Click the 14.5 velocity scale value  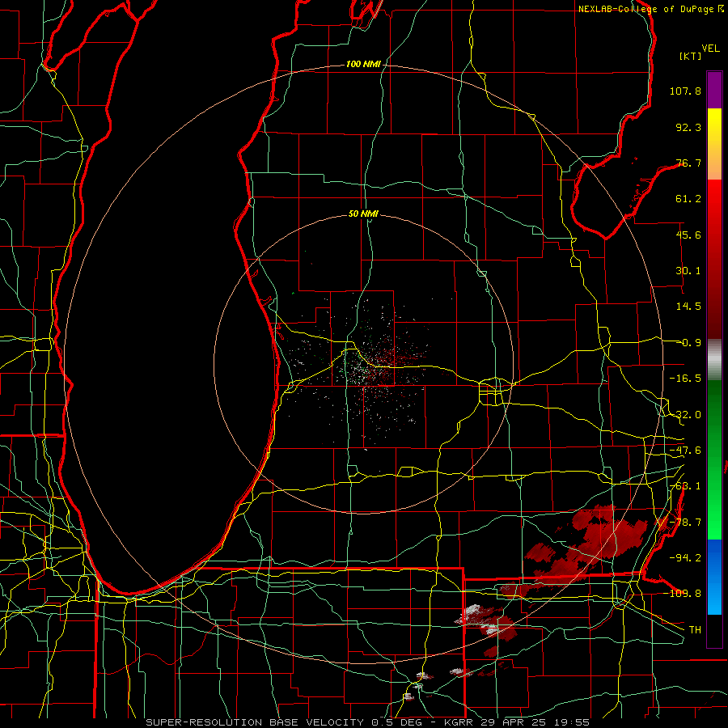(688, 307)
